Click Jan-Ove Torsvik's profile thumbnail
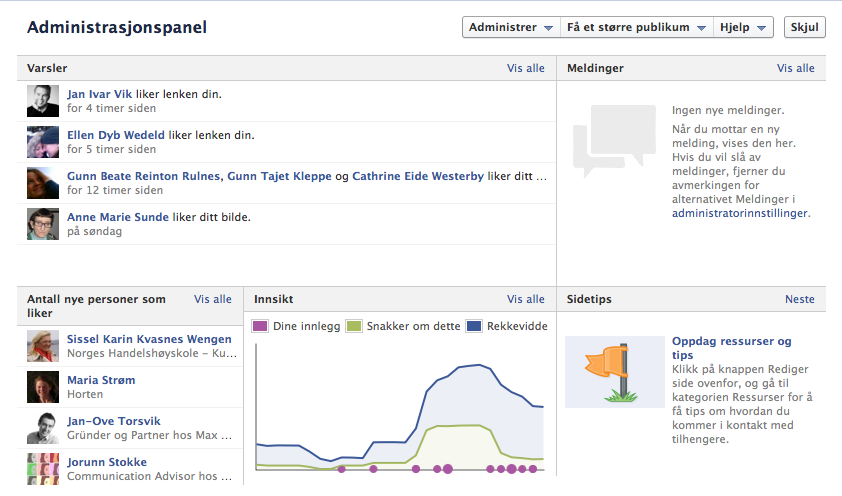Viewport: 842px width, 496px height. point(43,428)
